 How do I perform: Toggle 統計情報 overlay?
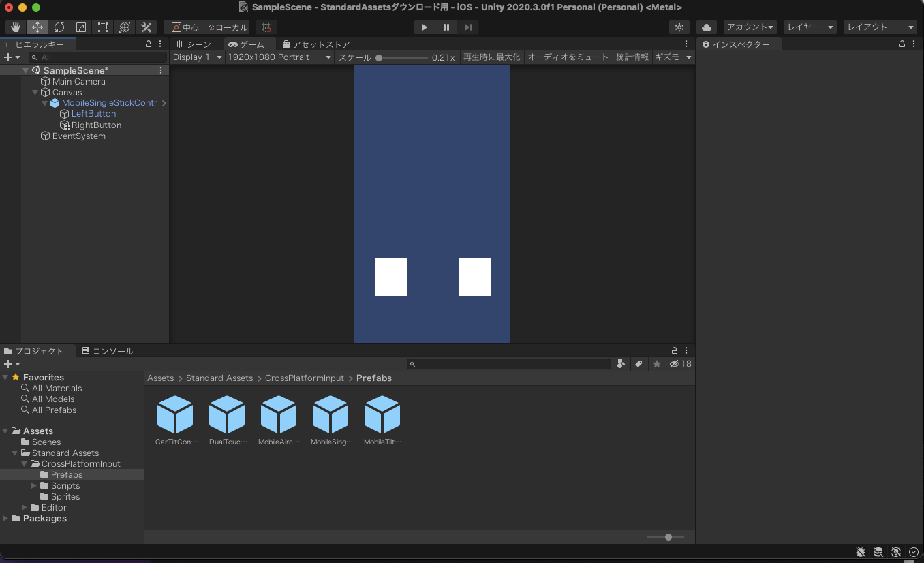[632, 57]
